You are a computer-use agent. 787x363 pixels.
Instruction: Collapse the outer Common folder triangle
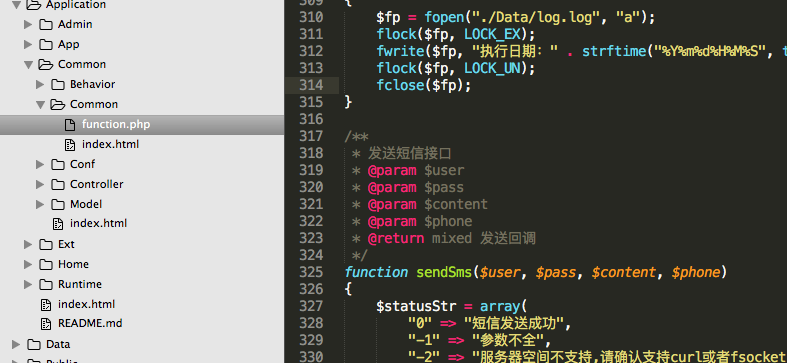[x=28, y=64]
